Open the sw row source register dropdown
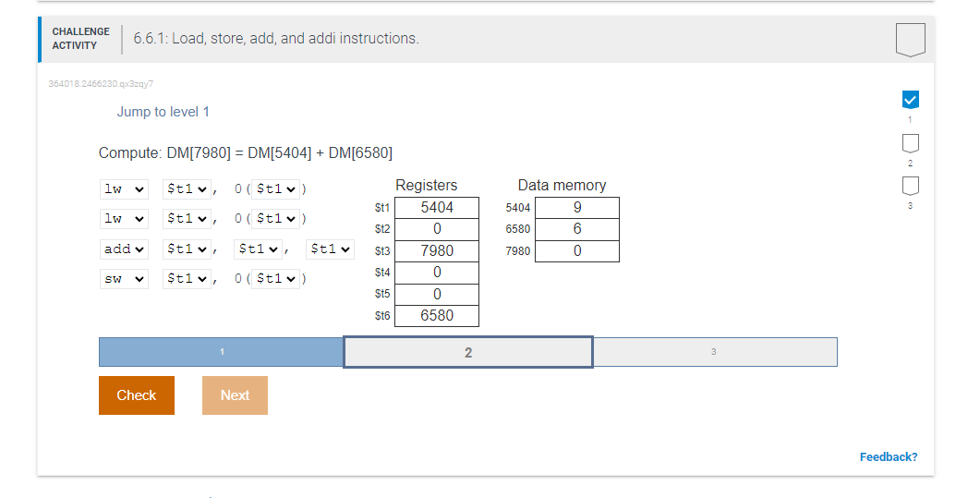 pyautogui.click(x=187, y=279)
